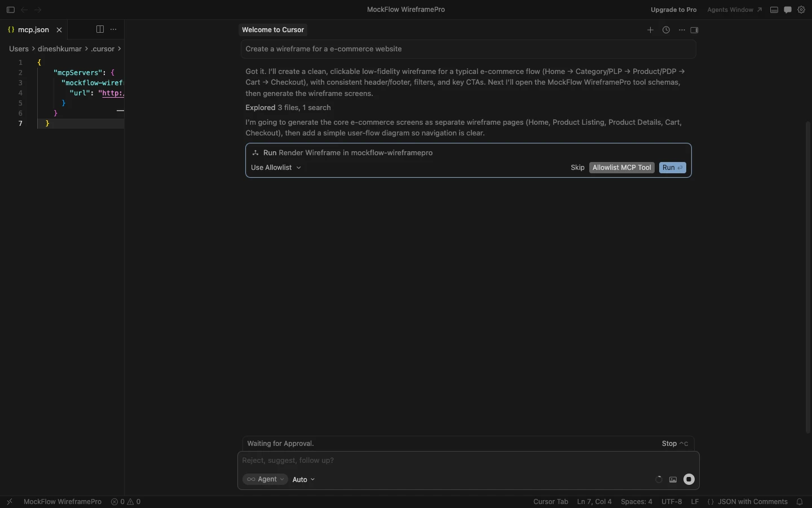
Task: Attach an image with the picture icon
Action: point(673,480)
